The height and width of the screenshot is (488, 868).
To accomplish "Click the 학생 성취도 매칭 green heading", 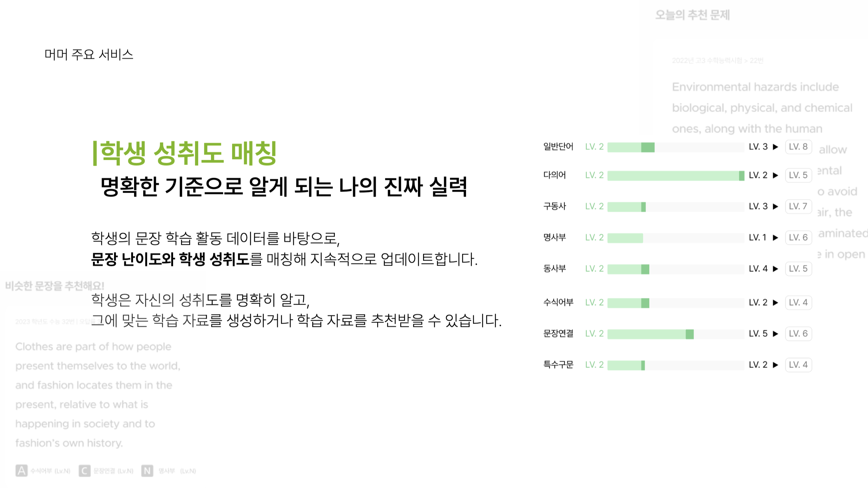I will [185, 153].
